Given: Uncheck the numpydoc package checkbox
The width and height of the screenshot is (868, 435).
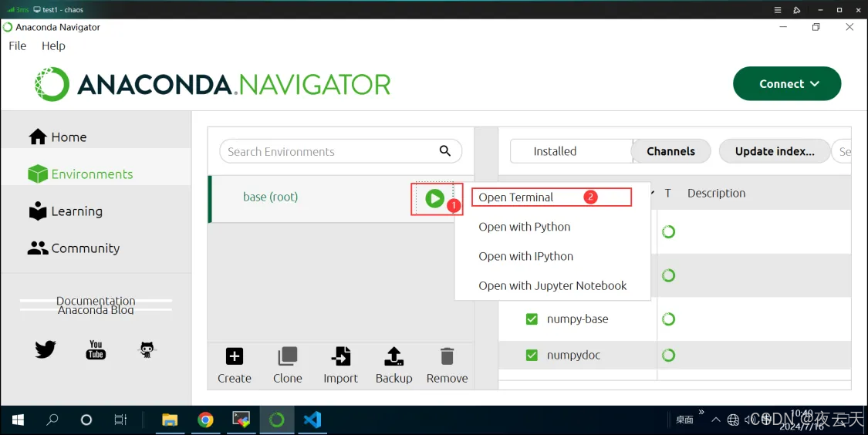Looking at the screenshot, I should click(532, 355).
